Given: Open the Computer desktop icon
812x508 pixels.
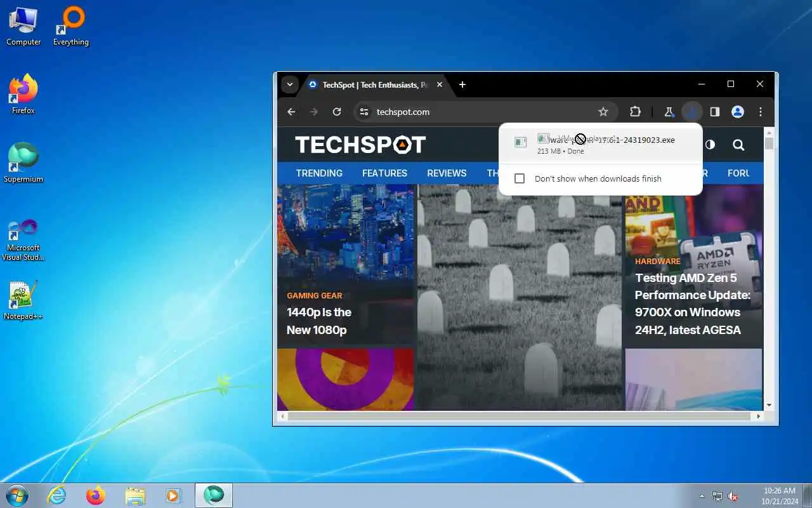Looking at the screenshot, I should [23, 26].
